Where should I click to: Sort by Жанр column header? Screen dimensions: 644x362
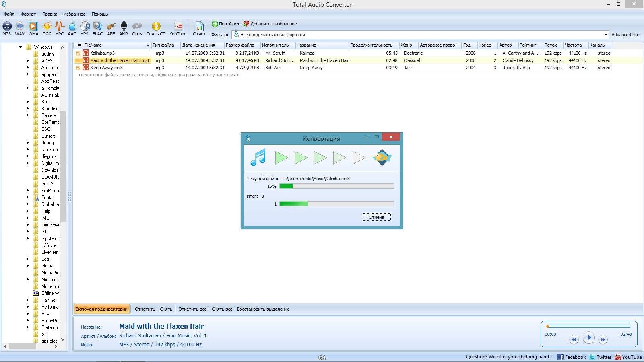(x=409, y=45)
